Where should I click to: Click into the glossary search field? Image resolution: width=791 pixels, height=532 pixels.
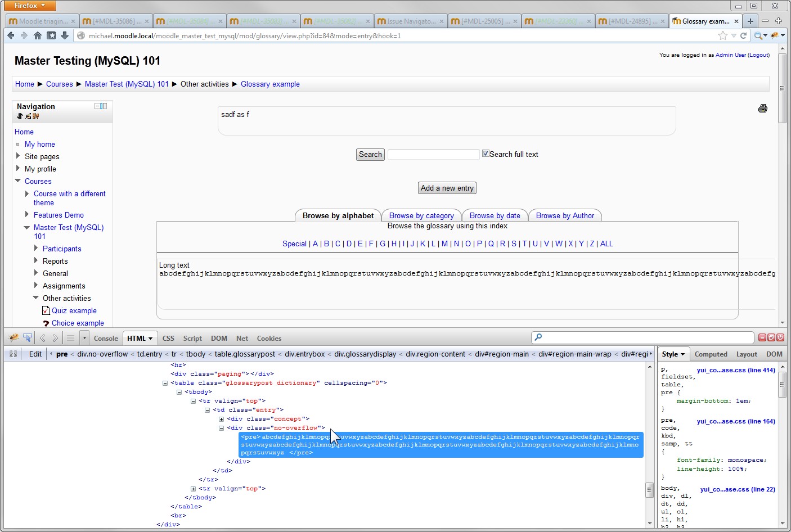(434, 154)
